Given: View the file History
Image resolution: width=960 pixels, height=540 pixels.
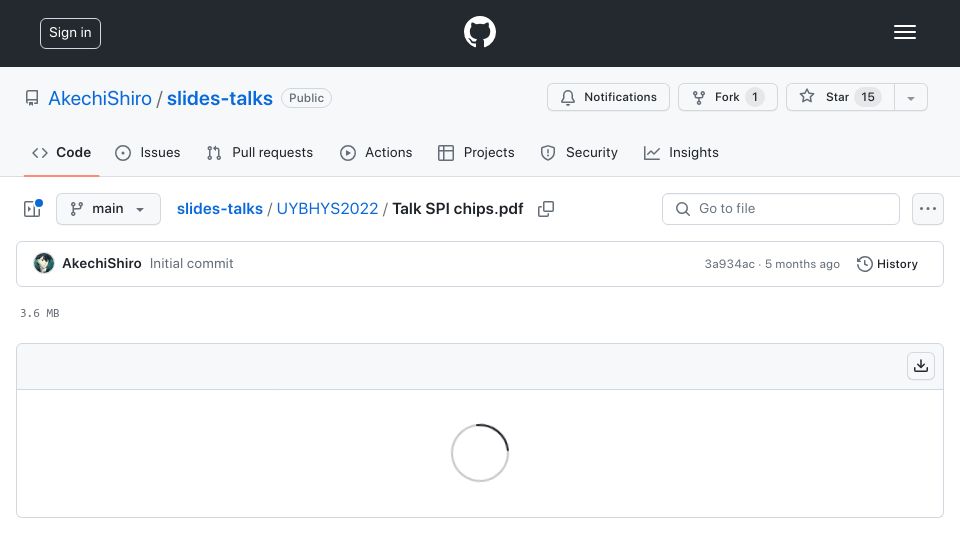Looking at the screenshot, I should pyautogui.click(x=887, y=264).
